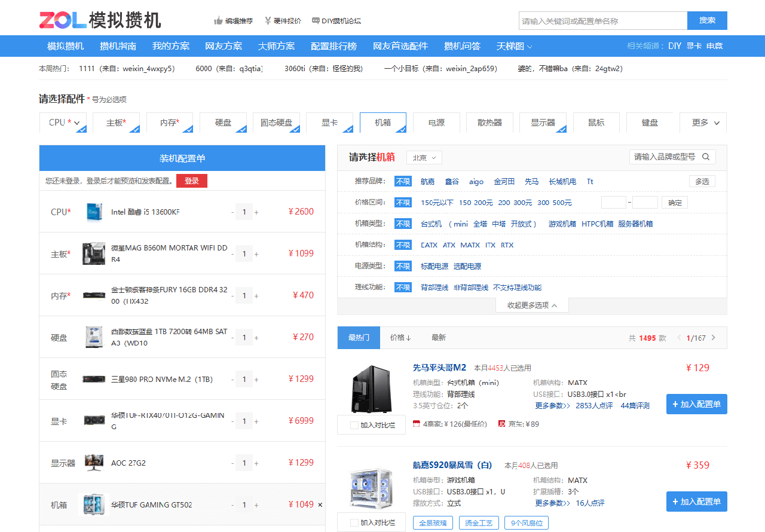
Task: Decrease CPU quantity with minus
Action: click(232, 212)
